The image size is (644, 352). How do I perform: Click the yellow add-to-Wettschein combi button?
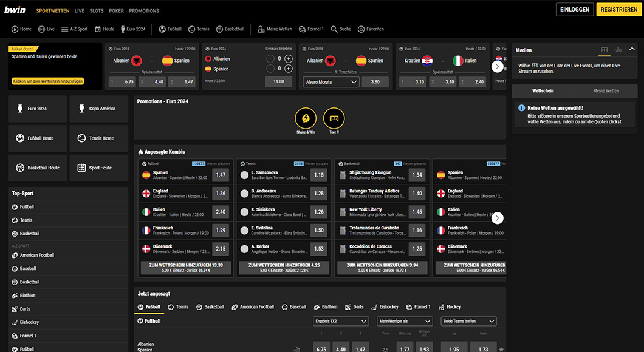(x=48, y=81)
